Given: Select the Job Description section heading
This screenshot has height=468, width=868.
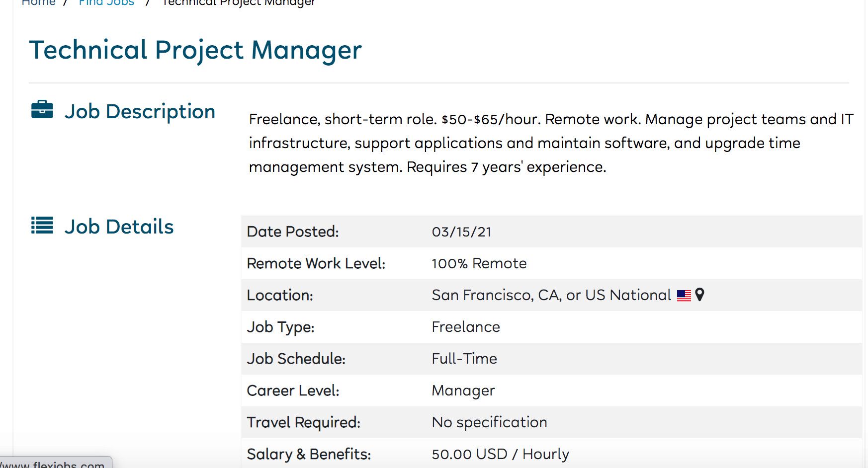Looking at the screenshot, I should [140, 111].
